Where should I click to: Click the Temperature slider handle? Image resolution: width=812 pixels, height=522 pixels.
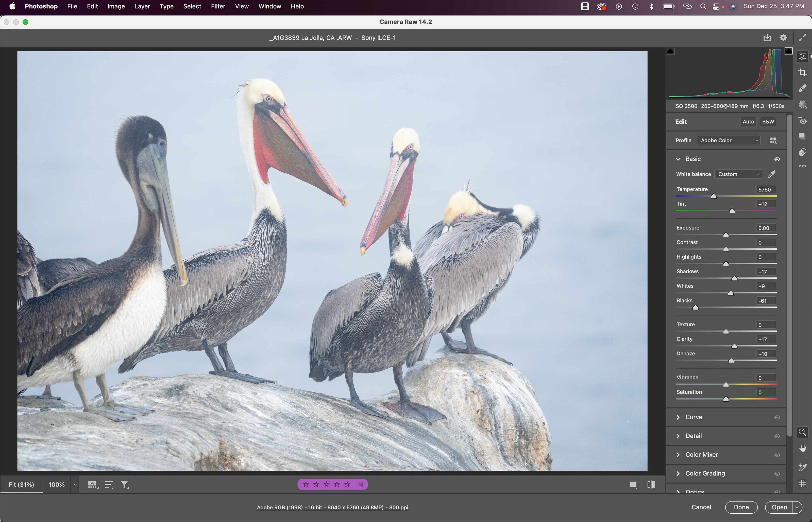[x=714, y=196]
